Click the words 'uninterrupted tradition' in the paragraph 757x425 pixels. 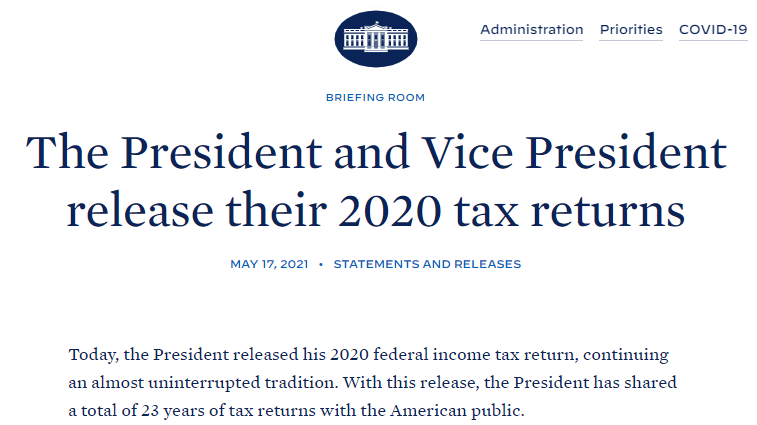click(x=241, y=383)
